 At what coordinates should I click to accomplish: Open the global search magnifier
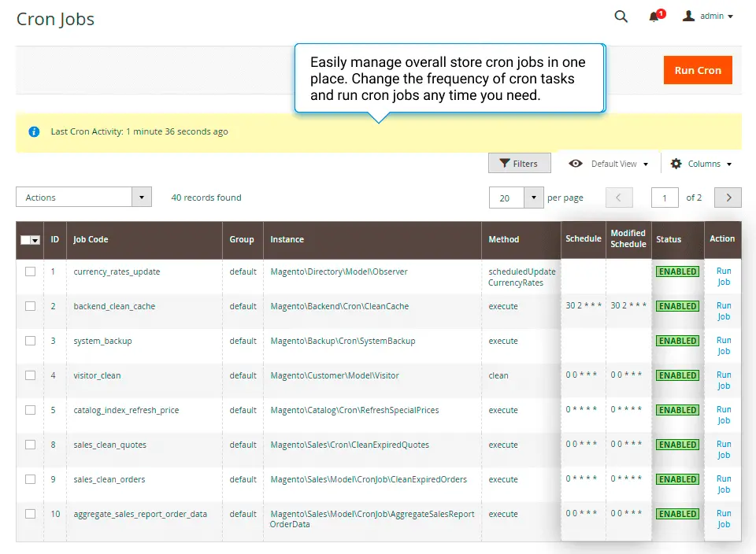pyautogui.click(x=621, y=16)
